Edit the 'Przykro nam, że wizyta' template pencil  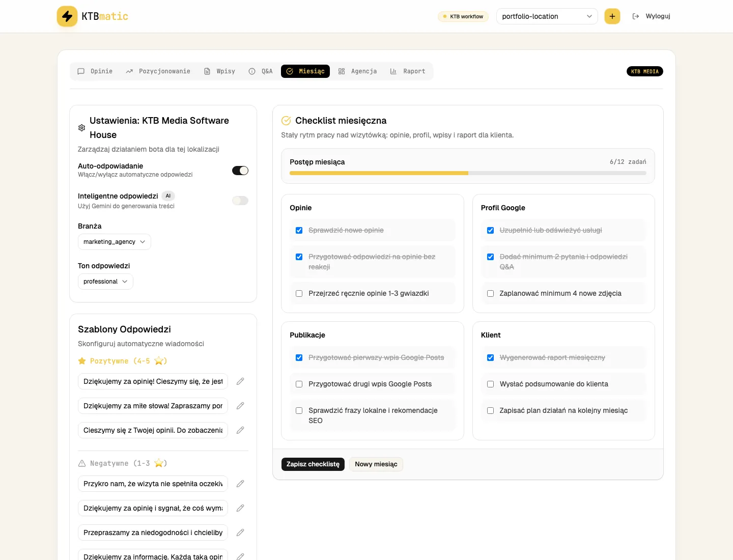[240, 484]
